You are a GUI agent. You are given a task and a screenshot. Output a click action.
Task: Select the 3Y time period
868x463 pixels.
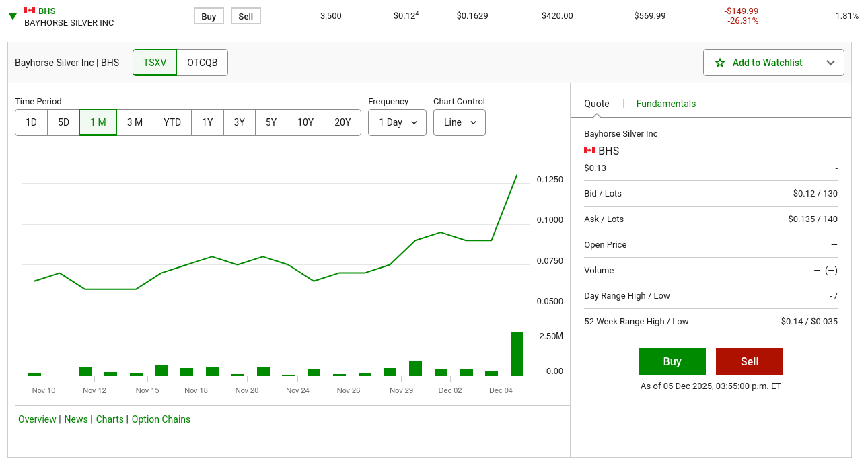[240, 122]
